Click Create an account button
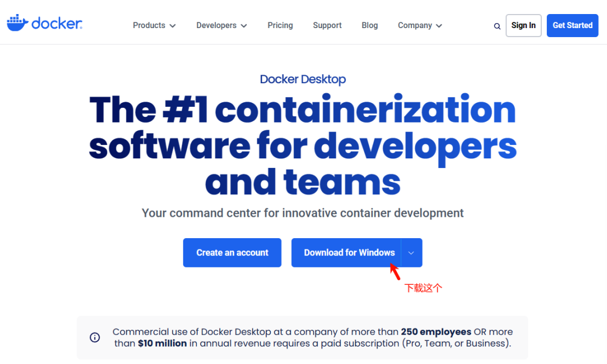The height and width of the screenshot is (364, 607). click(232, 253)
